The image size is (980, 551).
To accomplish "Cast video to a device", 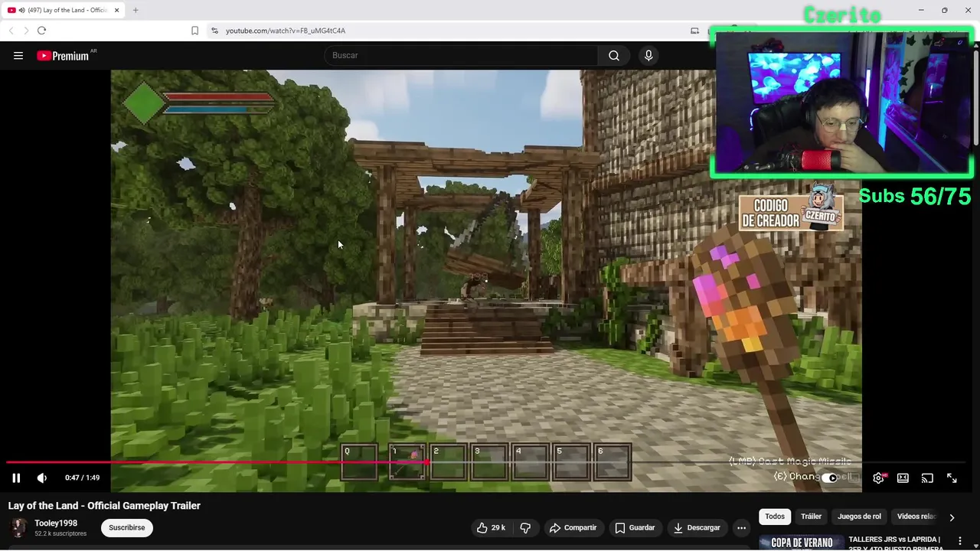I will [x=927, y=478].
